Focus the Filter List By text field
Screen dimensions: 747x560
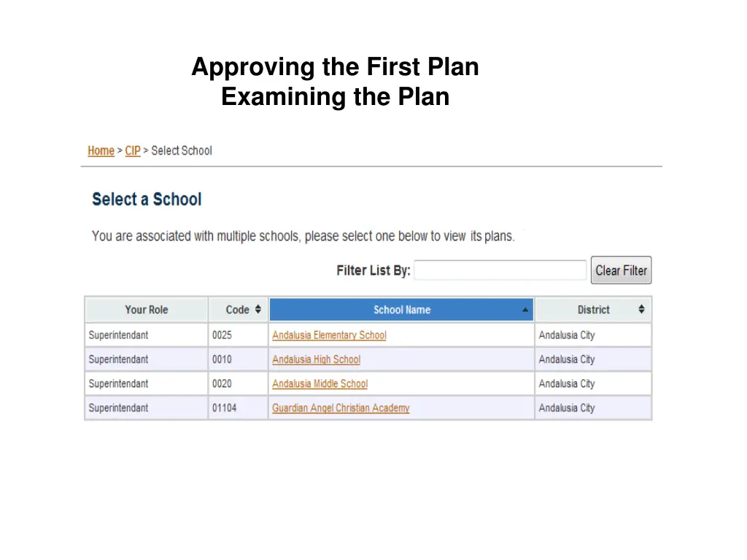pos(500,270)
